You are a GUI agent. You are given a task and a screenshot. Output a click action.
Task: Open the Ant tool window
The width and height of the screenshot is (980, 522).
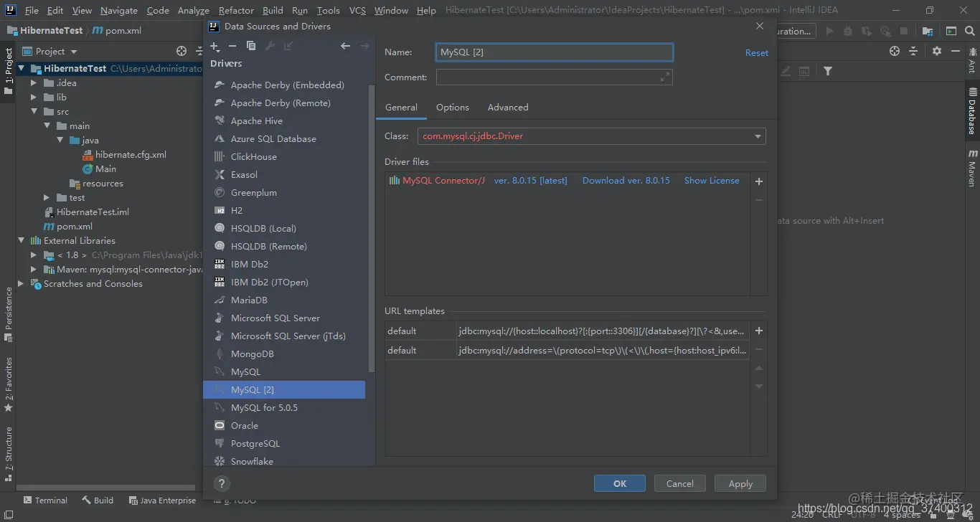coord(972,61)
